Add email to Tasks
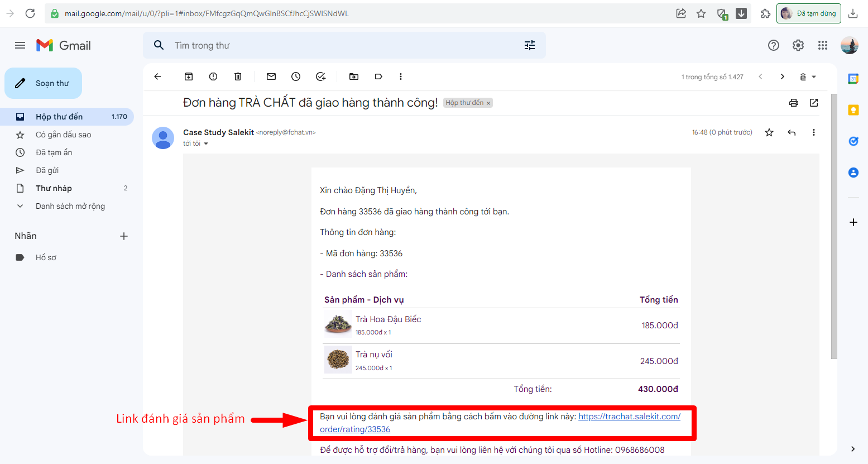 tap(320, 76)
